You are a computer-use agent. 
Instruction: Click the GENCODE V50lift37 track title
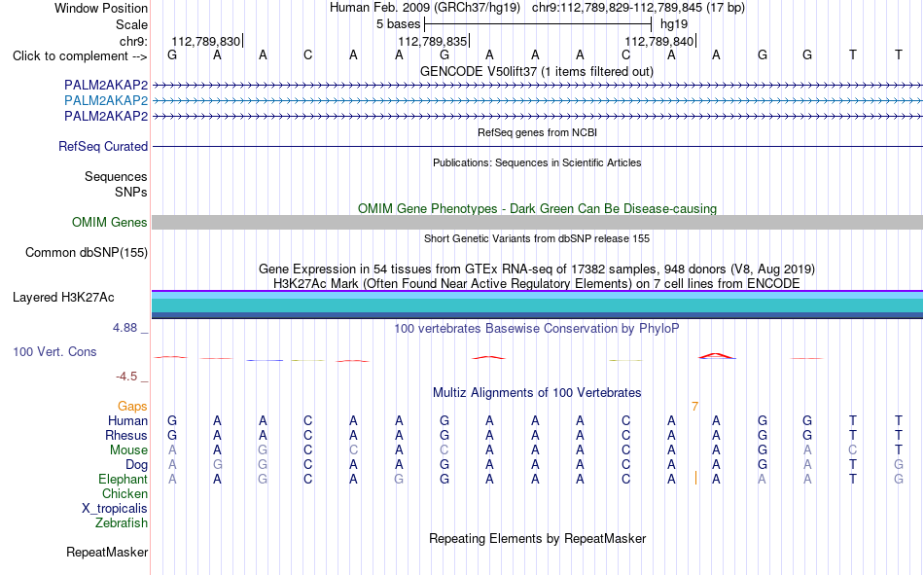[537, 71]
